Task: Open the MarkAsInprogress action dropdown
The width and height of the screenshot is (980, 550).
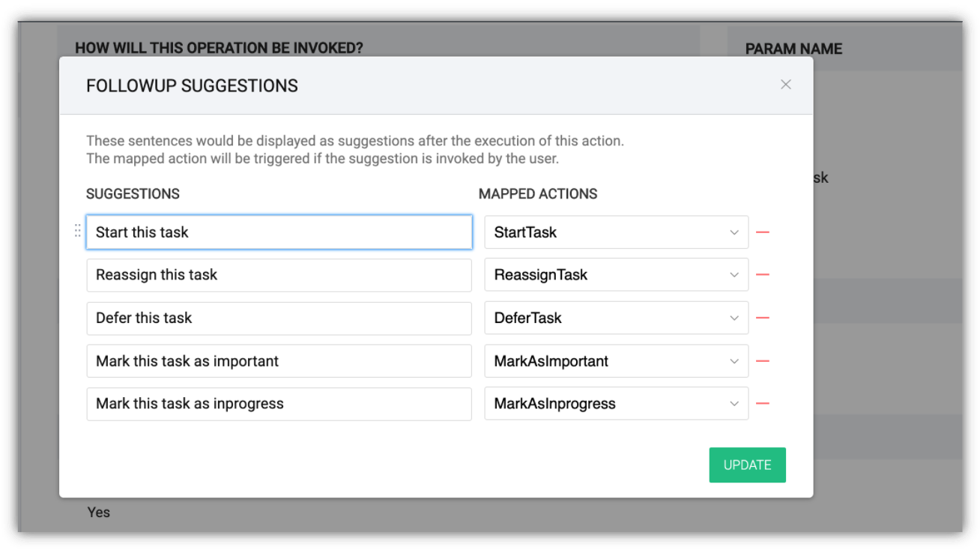Action: tap(616, 404)
